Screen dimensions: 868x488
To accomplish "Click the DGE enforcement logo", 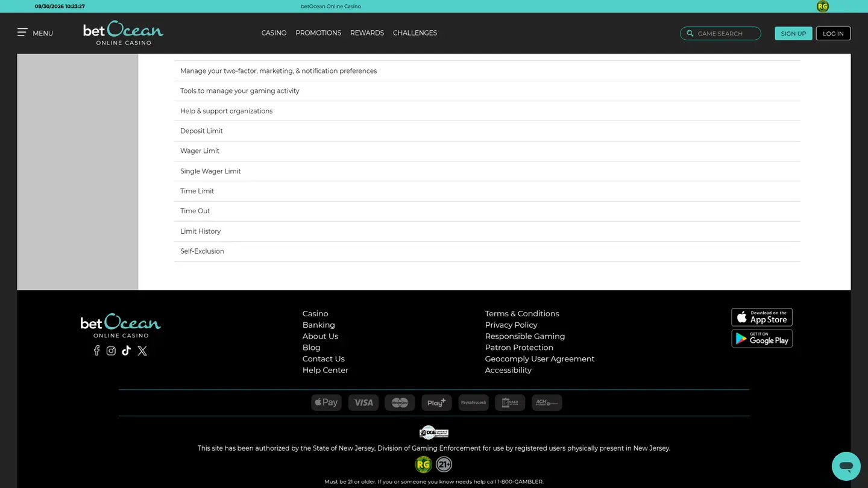I will (434, 433).
